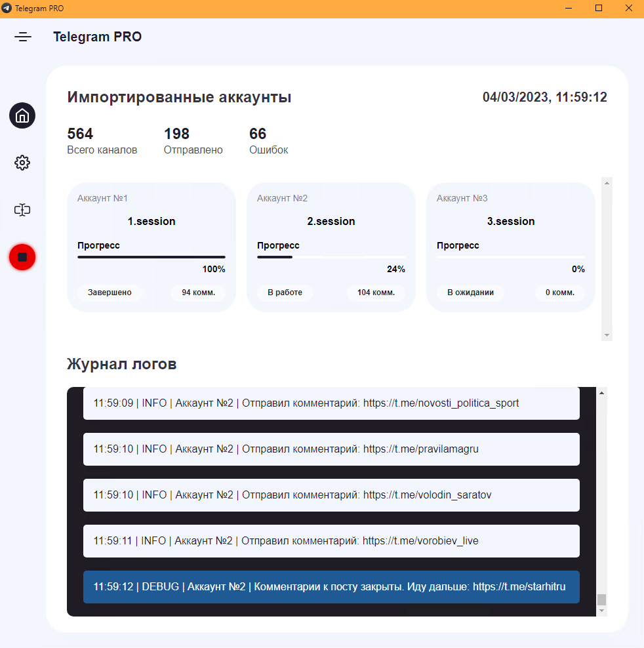The height and width of the screenshot is (648, 644).
Task: Click log journal scrollbar down arrow
Action: tap(602, 611)
